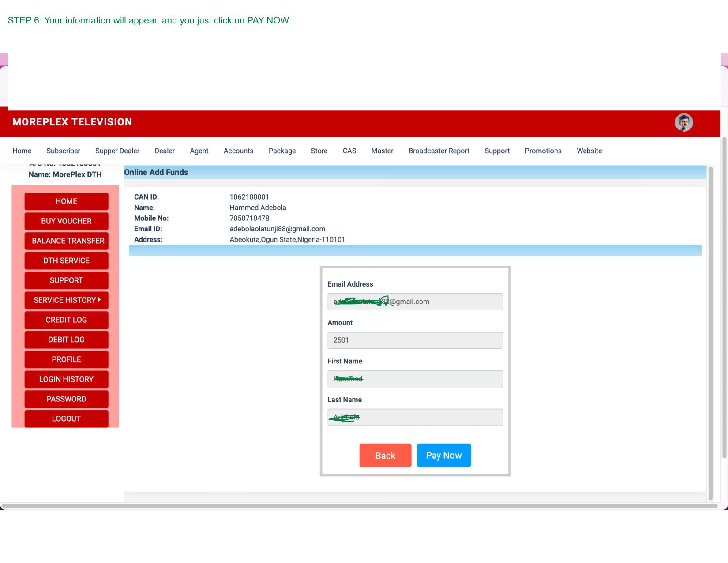This screenshot has width=728, height=563.
Task: Click the red SUPPORT sidebar button
Action: [x=66, y=280]
